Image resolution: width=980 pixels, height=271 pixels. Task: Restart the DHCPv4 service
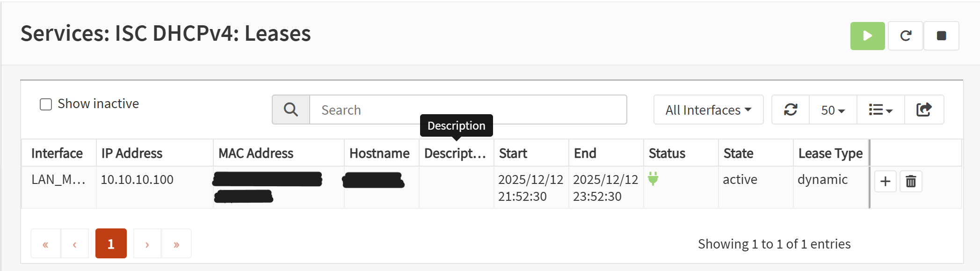pos(905,36)
